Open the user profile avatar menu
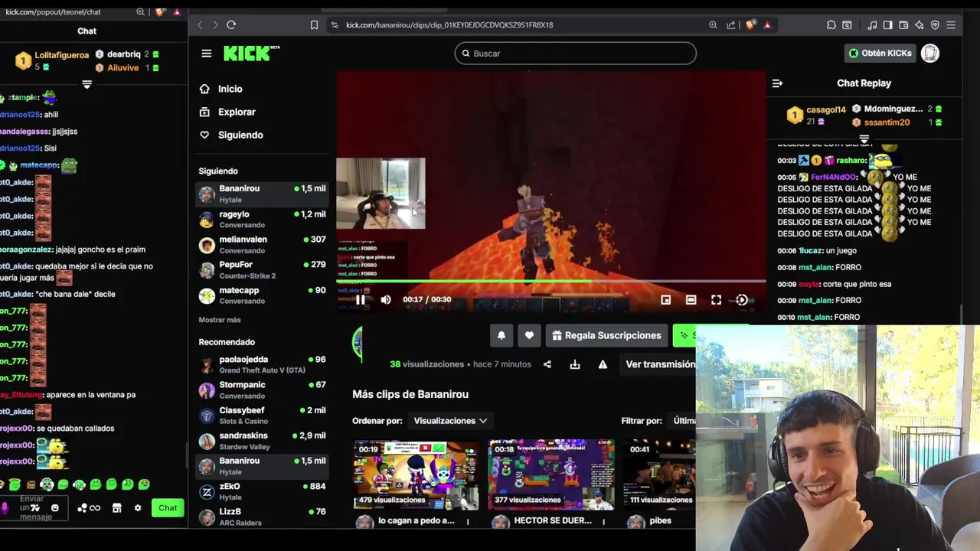 pos(930,53)
